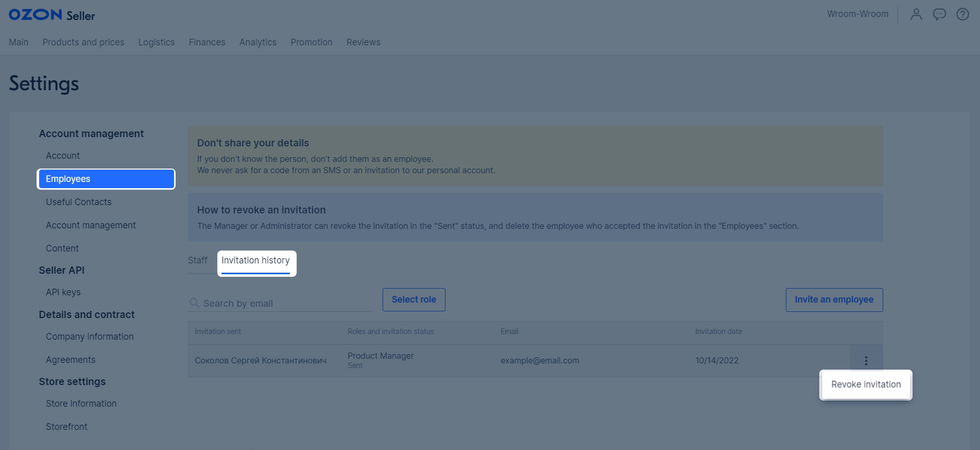Open the Select role dropdown
The image size is (980, 450).
tap(414, 300)
